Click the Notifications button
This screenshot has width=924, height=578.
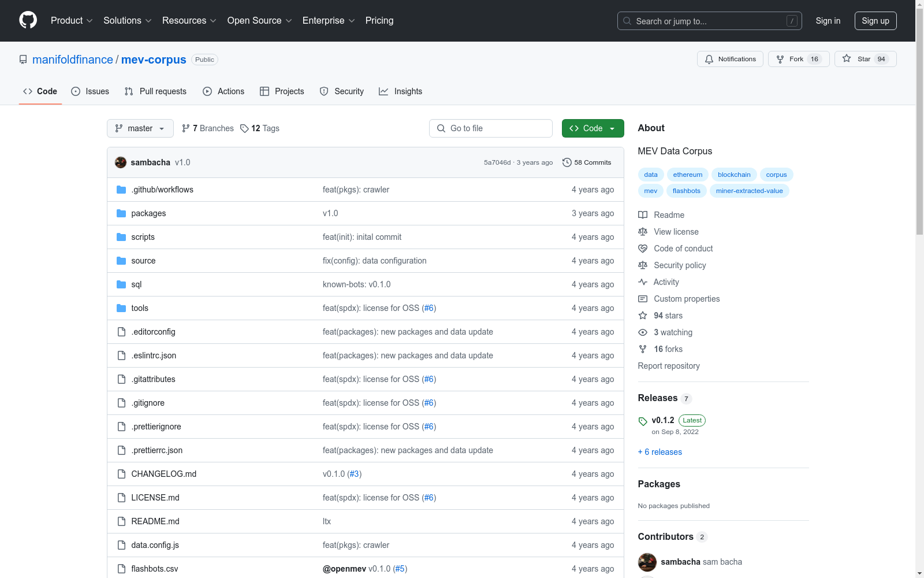coord(731,59)
